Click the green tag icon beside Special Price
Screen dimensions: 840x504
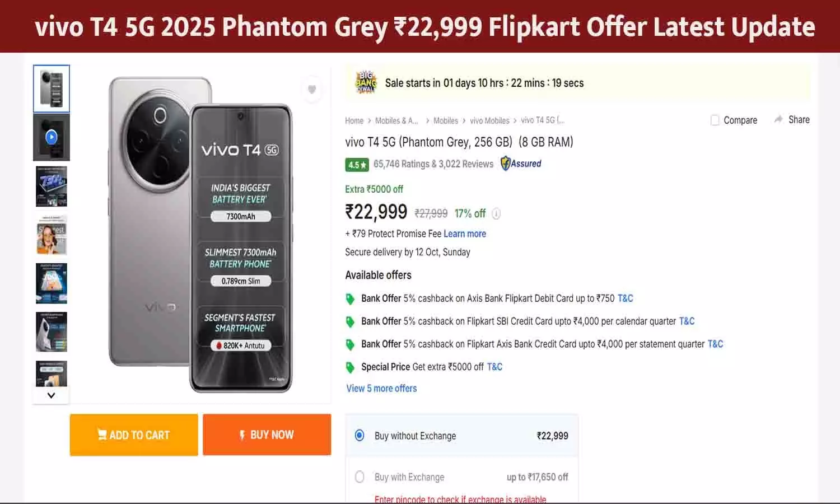tap(351, 367)
